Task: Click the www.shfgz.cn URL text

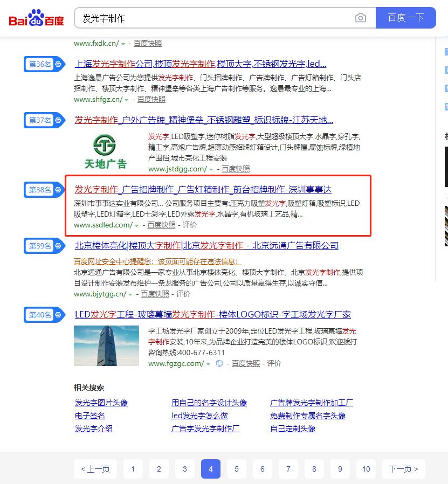Action: 98,99
